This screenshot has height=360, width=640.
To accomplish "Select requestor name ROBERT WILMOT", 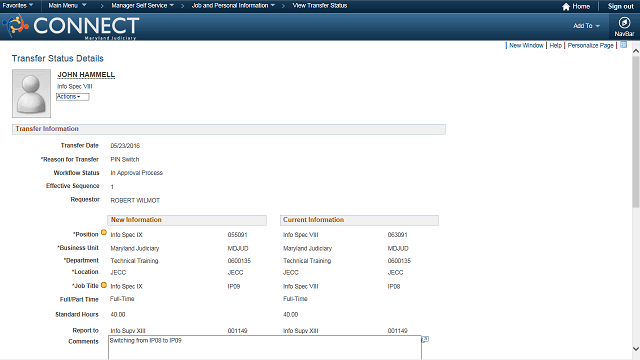I will tap(135, 200).
